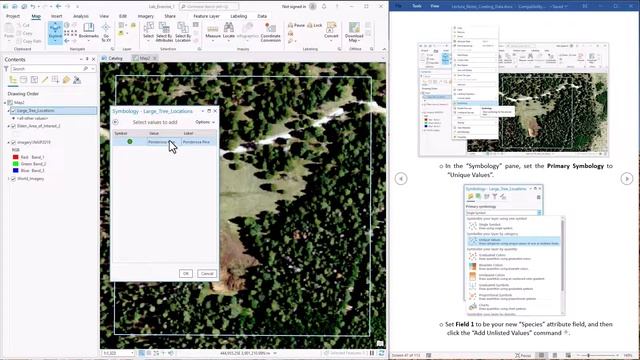Select Ponderosa Pine value row
The image size is (640, 360).
coord(164,142)
